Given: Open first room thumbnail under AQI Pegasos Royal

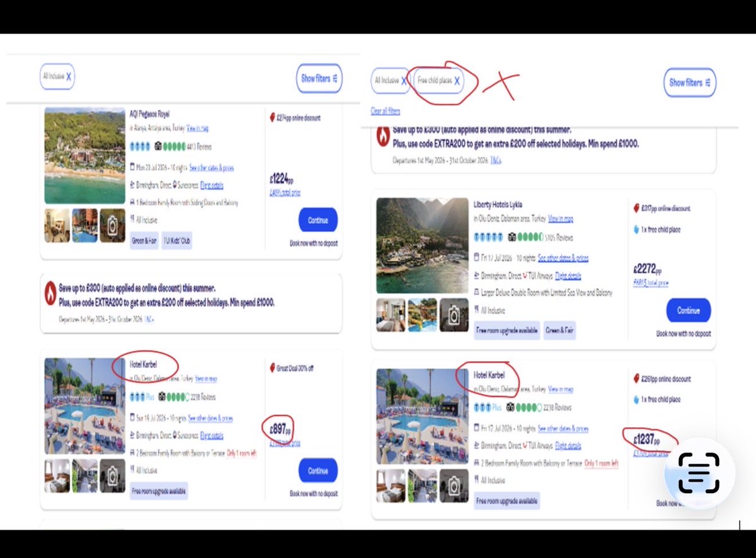Looking at the screenshot, I should 57,226.
